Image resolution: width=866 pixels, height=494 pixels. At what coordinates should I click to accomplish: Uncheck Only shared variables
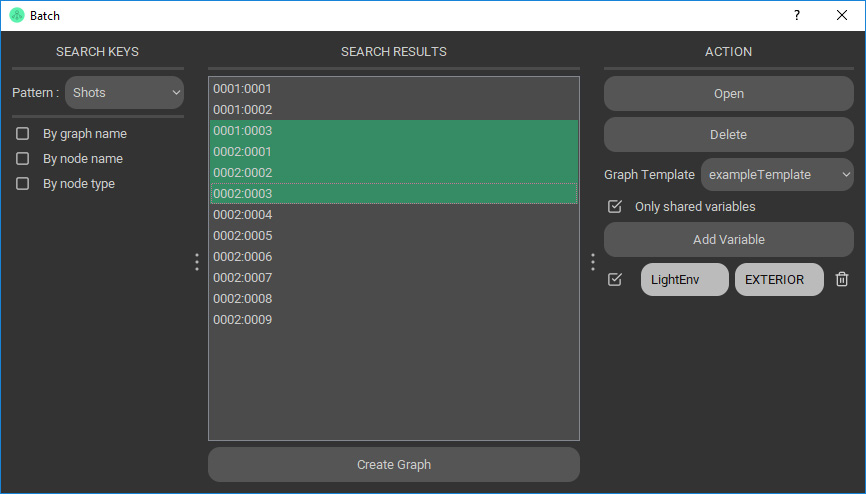615,207
